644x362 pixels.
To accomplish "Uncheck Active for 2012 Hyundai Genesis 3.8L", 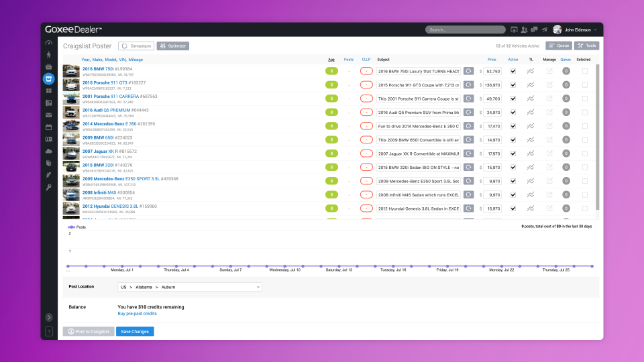I will [x=513, y=208].
